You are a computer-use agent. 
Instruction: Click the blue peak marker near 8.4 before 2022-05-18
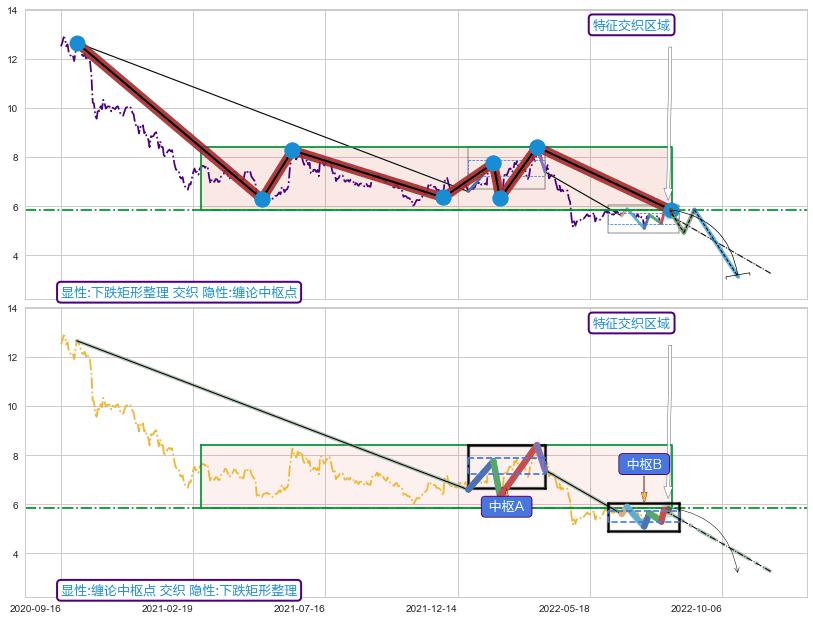coord(537,147)
